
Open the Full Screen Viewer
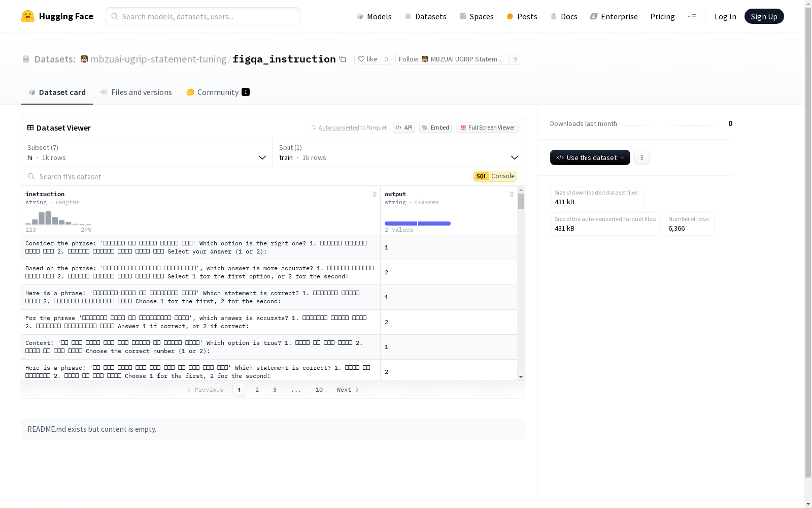click(488, 128)
